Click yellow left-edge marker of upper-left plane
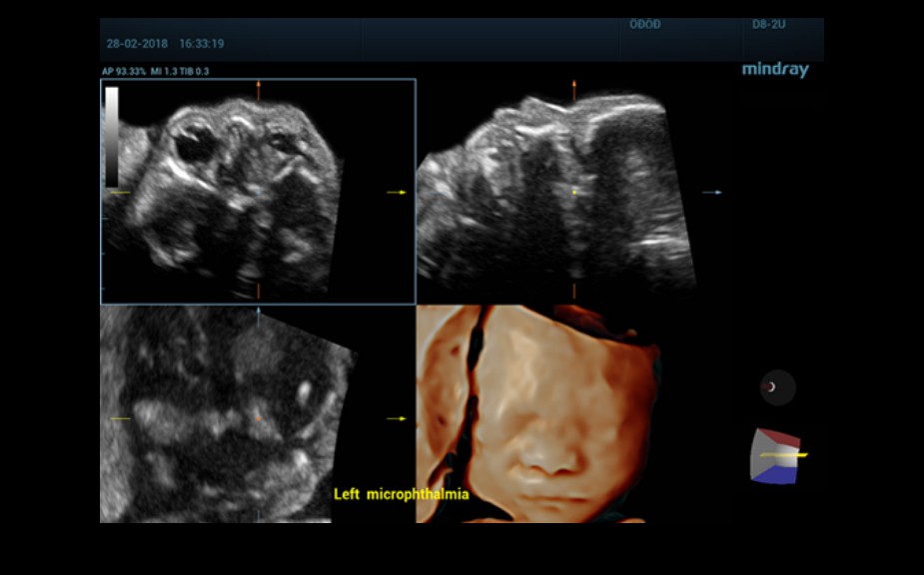This screenshot has width=924, height=575. click(x=120, y=192)
